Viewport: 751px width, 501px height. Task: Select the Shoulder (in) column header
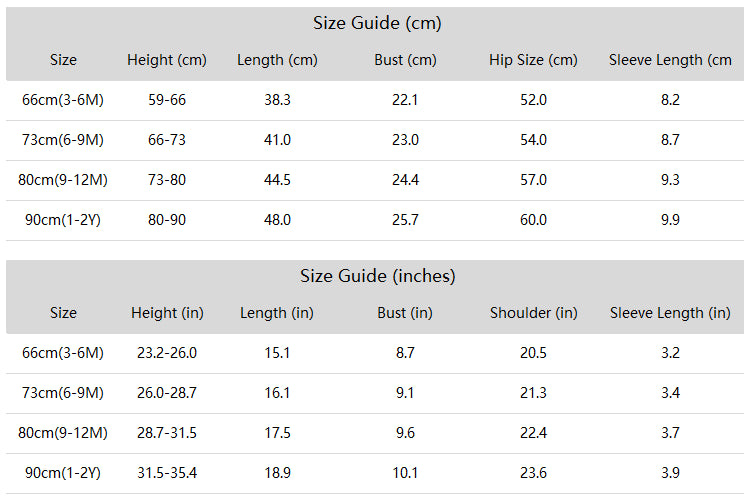[x=534, y=313]
